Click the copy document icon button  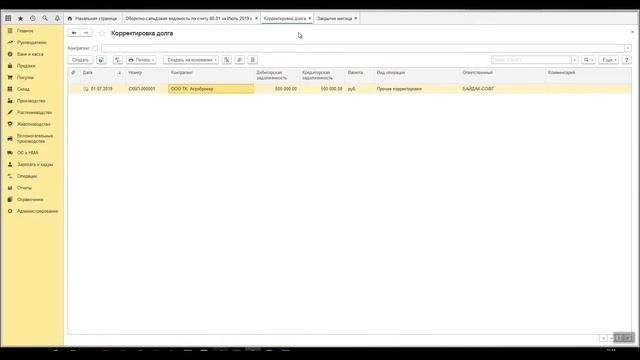coord(101,60)
